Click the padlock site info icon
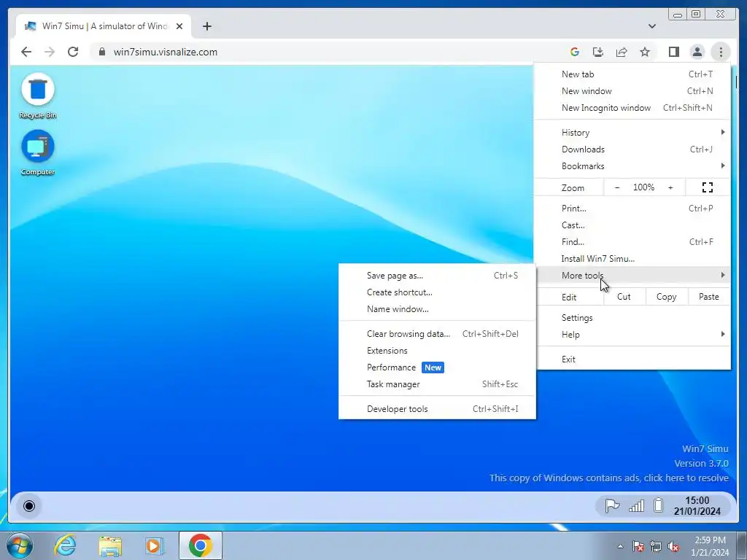 102,52
